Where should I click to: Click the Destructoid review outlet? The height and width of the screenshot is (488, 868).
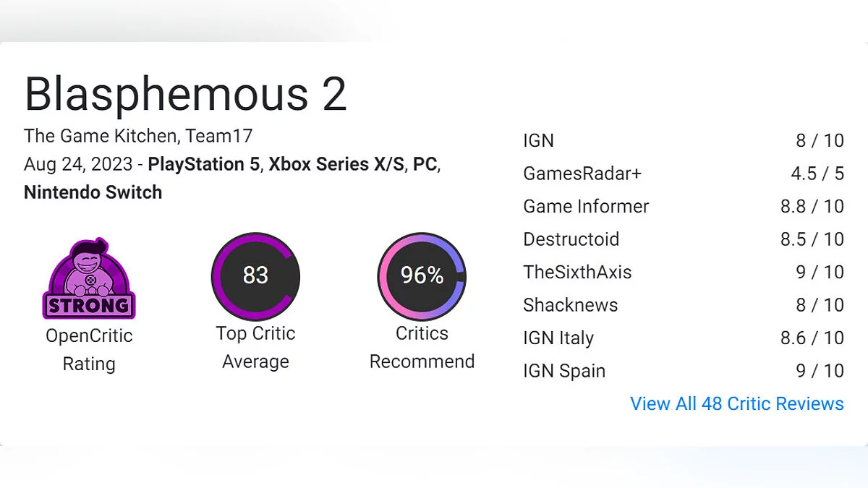[571, 239]
